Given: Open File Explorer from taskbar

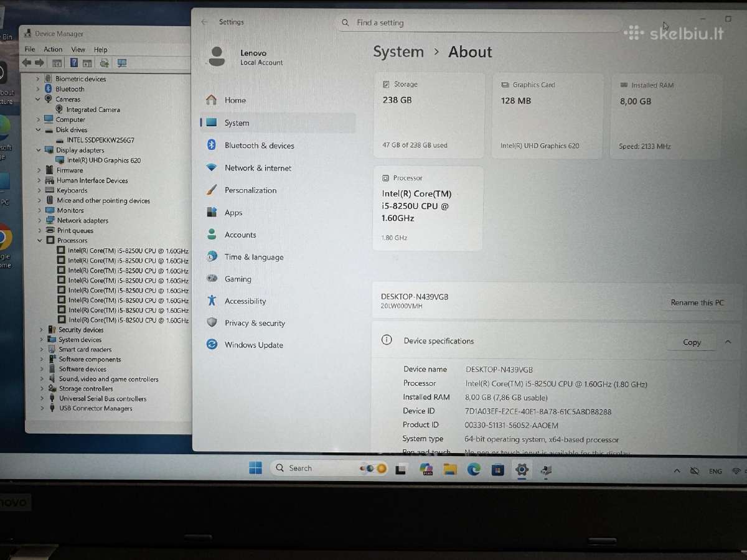Looking at the screenshot, I should coord(450,469).
